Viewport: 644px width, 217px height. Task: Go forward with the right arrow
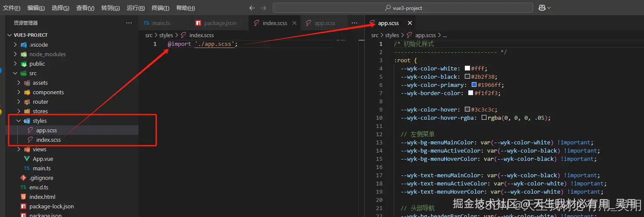[x=264, y=8]
